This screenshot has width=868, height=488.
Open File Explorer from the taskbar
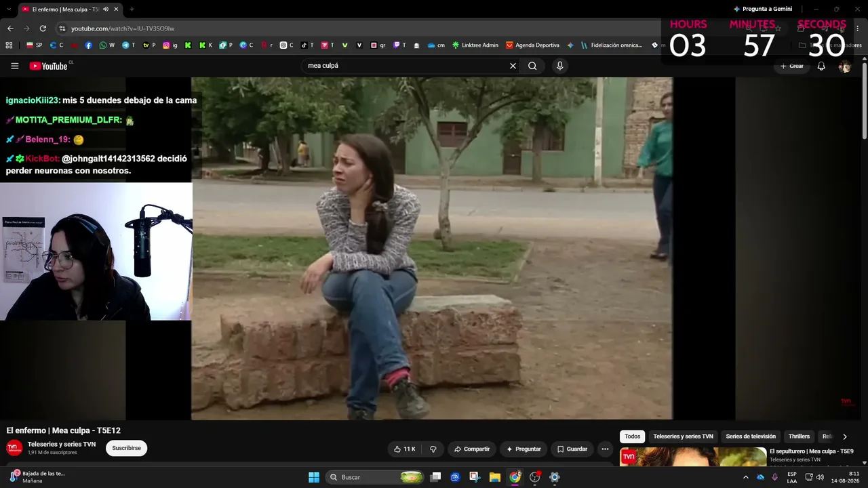pyautogui.click(x=495, y=477)
